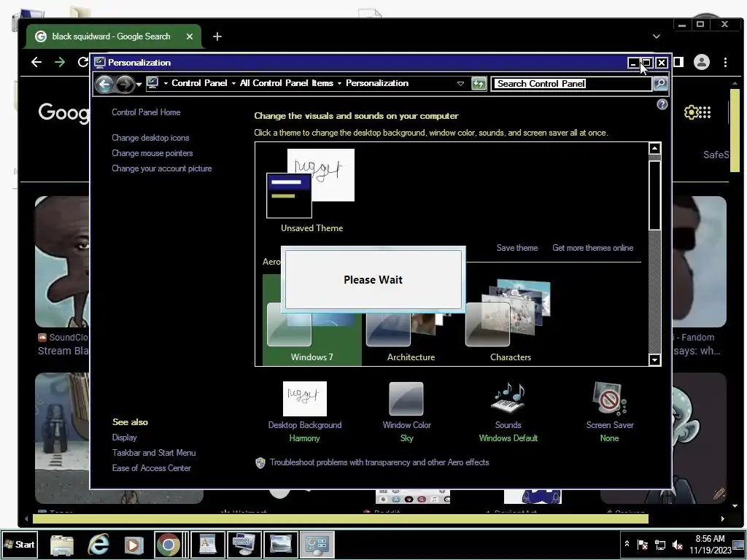Switch to Chrome taskbar button
This screenshot has height=560, width=747.
coord(168,545)
